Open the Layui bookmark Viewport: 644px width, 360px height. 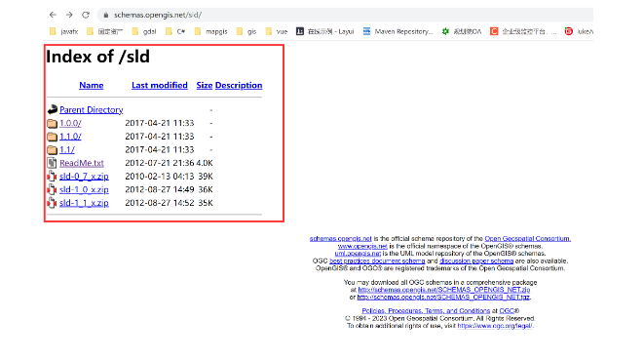point(324,31)
